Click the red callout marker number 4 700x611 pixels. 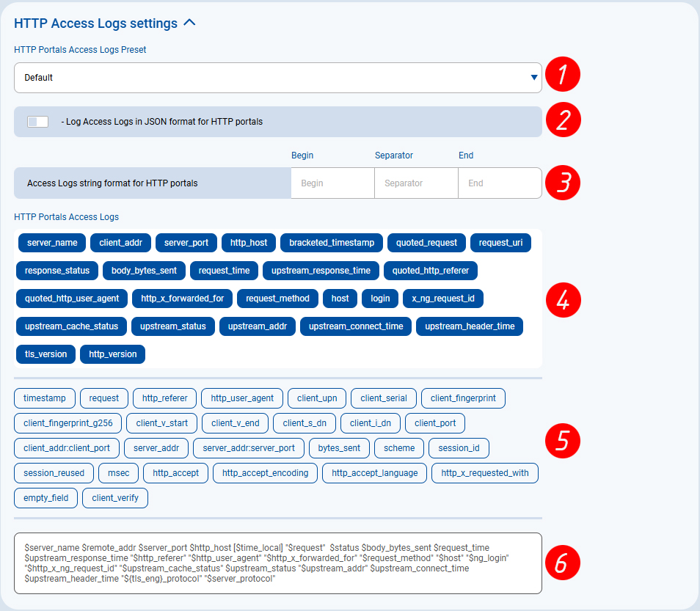(x=563, y=299)
